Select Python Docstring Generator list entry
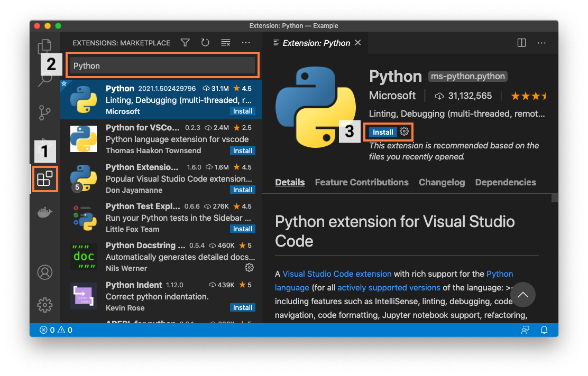Viewport: 588px width, 376px height. (x=161, y=257)
